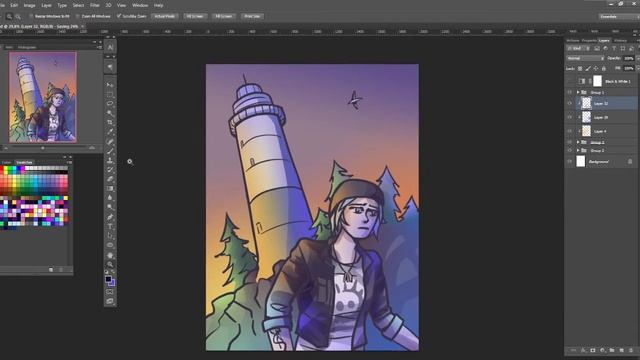Select the Eraser tool
The width and height of the screenshot is (640, 360).
pyautogui.click(x=110, y=179)
